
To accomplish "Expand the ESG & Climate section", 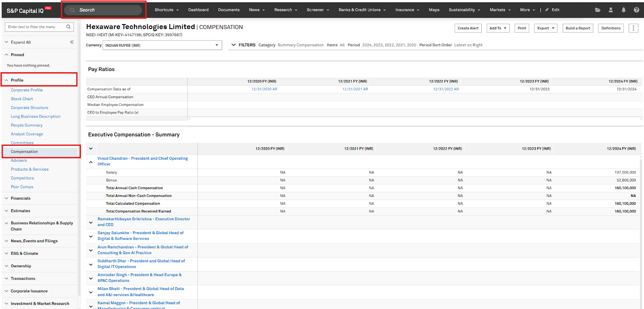I will [x=6, y=253].
